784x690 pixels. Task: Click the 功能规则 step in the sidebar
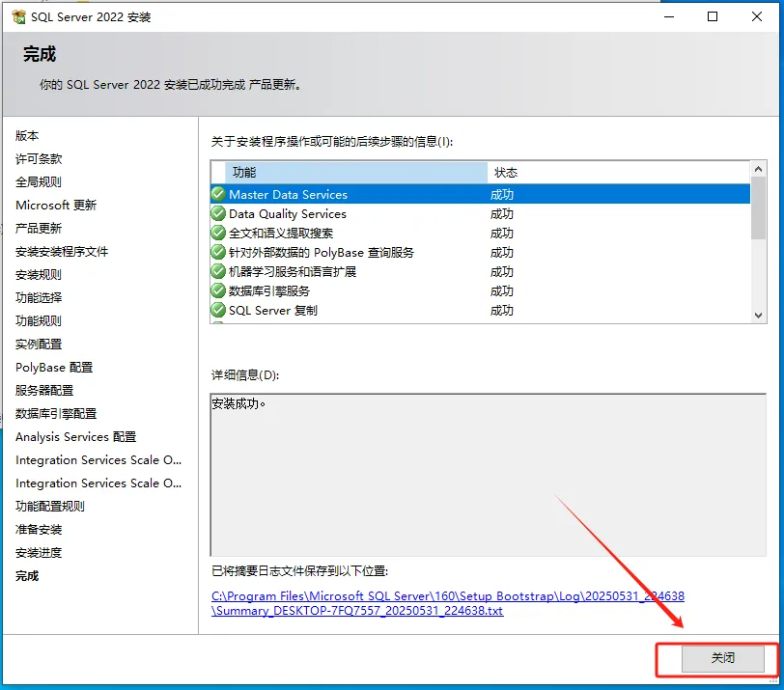(39, 320)
